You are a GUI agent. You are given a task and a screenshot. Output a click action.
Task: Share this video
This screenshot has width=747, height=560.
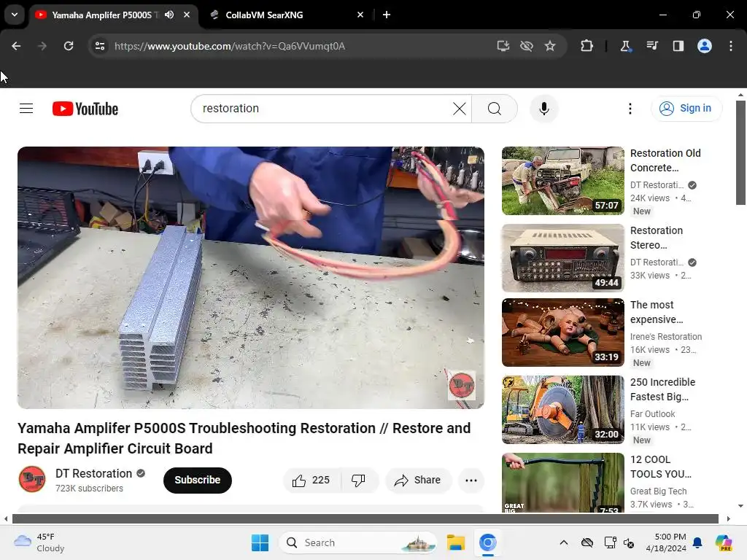[418, 480]
